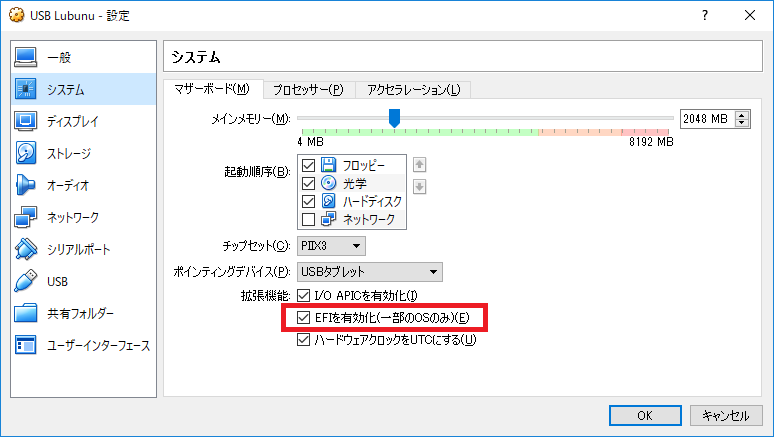Image resolution: width=774 pixels, height=437 pixels.
Task: Open the USB plug icon in sidebar
Action: 25,281
